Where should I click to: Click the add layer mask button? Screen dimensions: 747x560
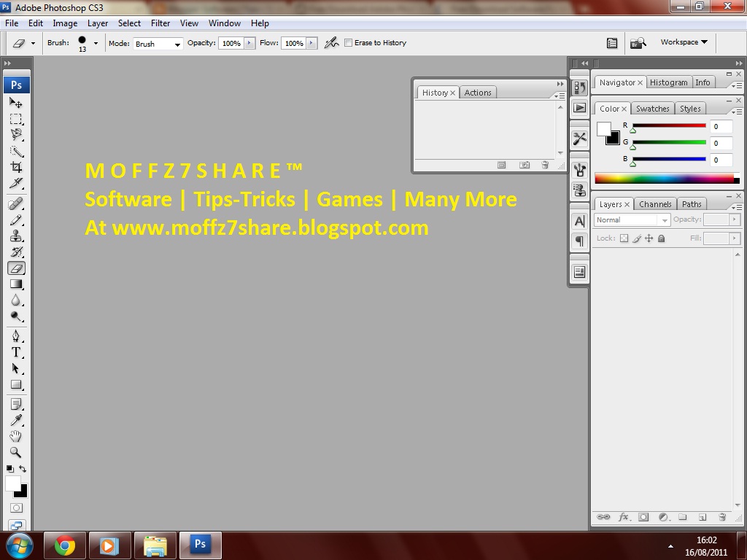(x=643, y=517)
